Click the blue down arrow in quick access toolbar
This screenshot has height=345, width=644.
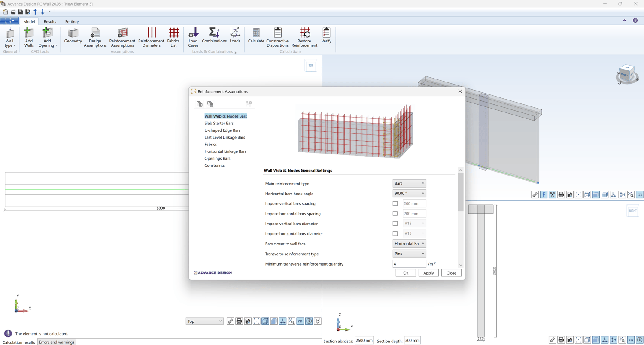tap(43, 12)
